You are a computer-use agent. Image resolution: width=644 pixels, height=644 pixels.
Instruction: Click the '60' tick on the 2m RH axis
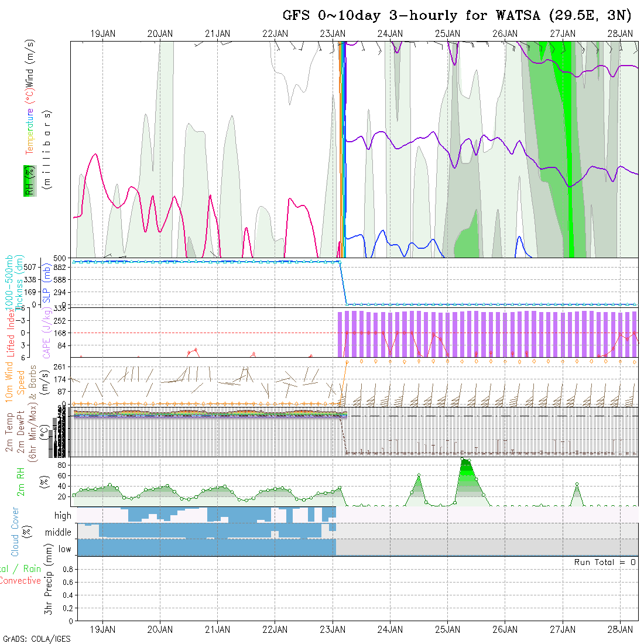coord(61,475)
